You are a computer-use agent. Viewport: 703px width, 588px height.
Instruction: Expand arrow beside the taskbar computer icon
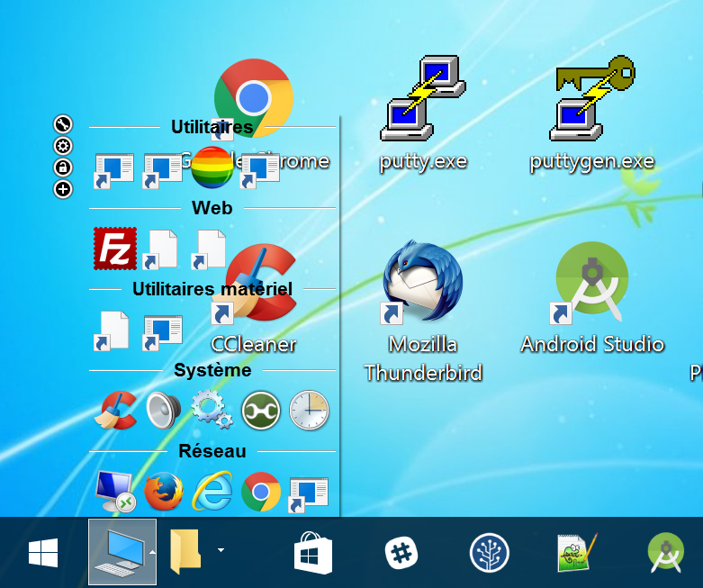tap(153, 551)
